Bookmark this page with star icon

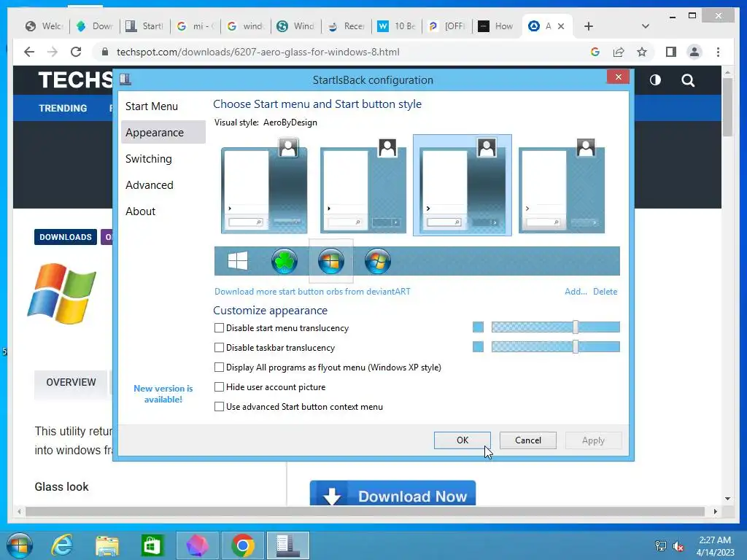[642, 52]
